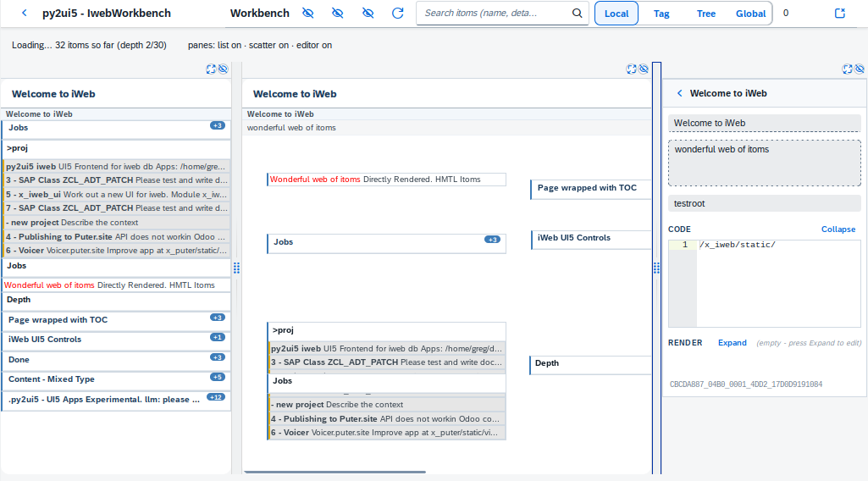This screenshot has width=868, height=481.
Task: Hide the editor pane using its eye icon
Action: (860, 69)
